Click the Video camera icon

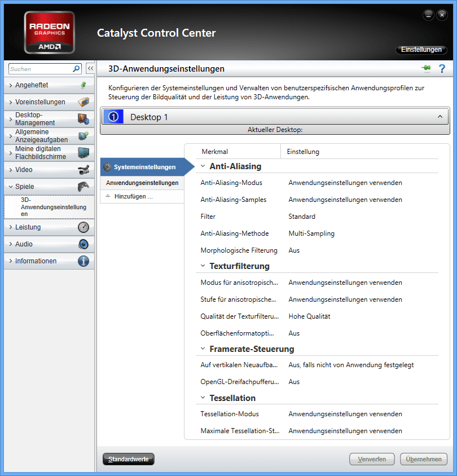[x=84, y=170]
